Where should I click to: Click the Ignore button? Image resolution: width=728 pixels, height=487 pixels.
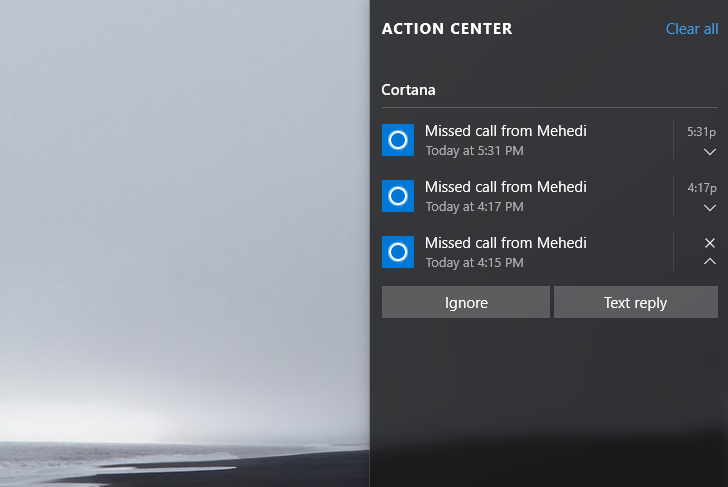466,302
